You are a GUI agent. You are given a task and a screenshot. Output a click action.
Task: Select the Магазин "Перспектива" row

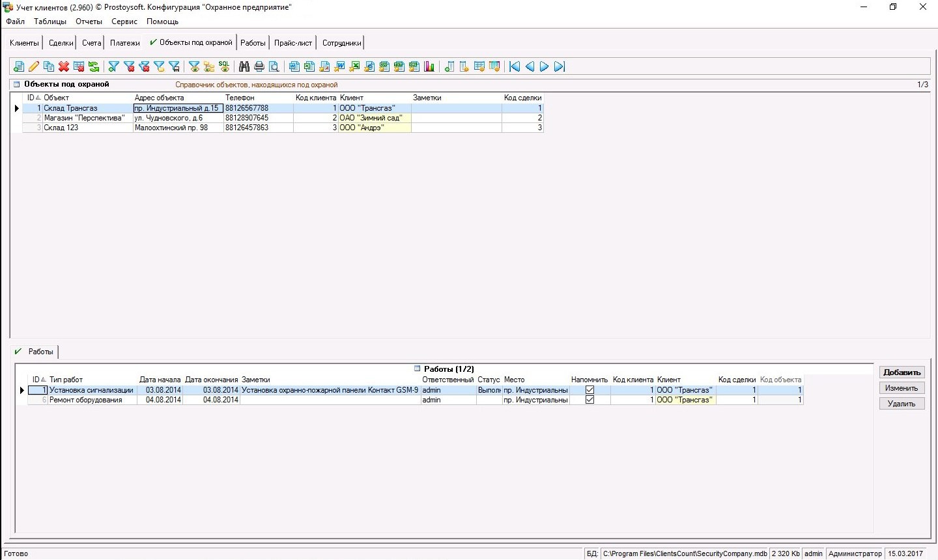[x=83, y=118]
